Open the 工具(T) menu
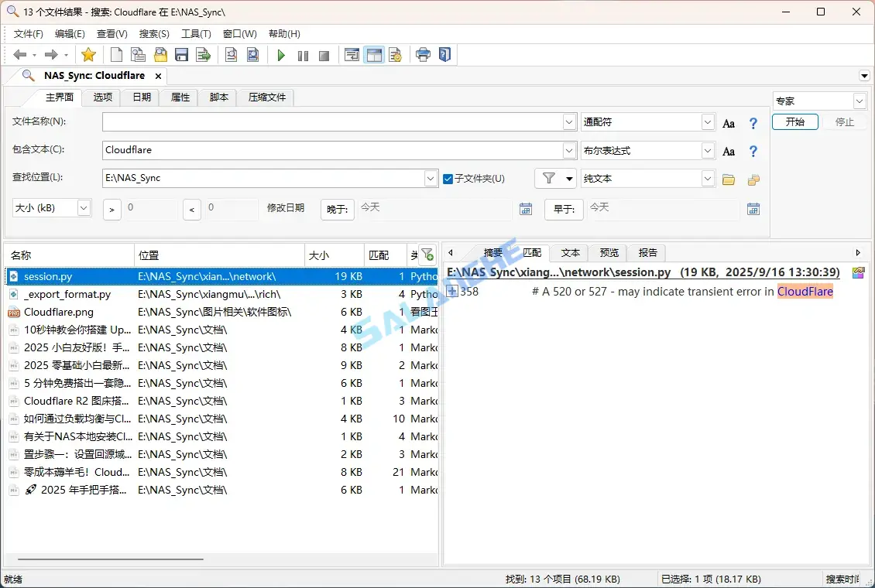 coord(196,33)
